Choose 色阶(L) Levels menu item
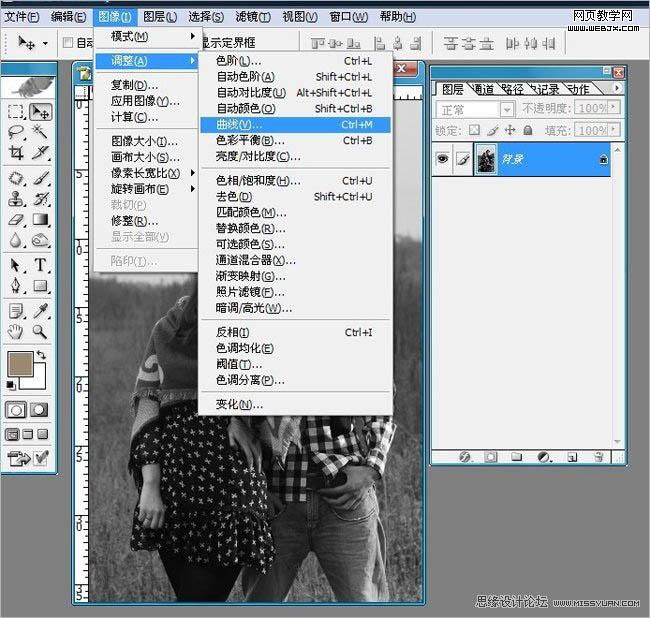The image size is (650, 618). click(295, 61)
